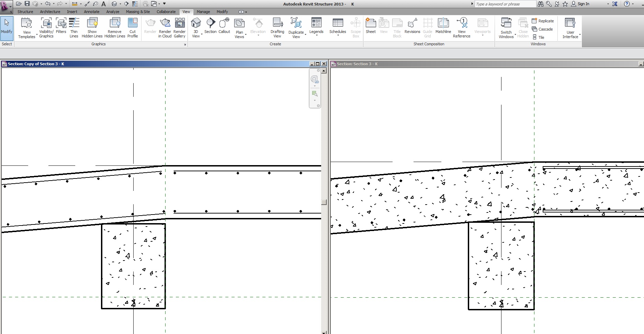The height and width of the screenshot is (334, 644).
Task: Open the Annotate ribbon tab
Action: click(x=91, y=11)
